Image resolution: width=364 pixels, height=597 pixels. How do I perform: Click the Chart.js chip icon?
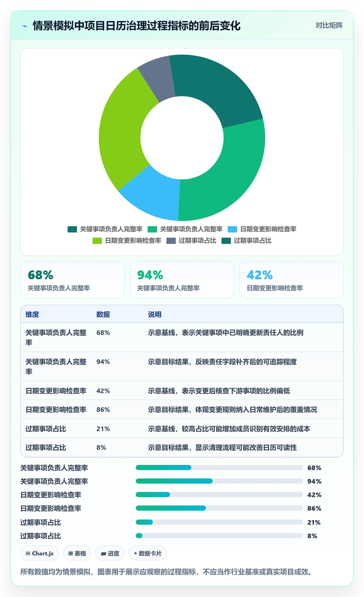[28, 553]
